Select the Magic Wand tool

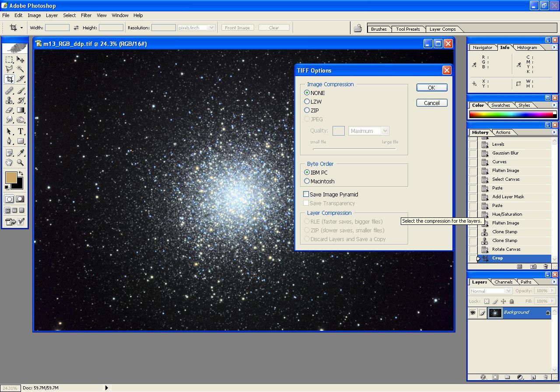pyautogui.click(x=21, y=69)
